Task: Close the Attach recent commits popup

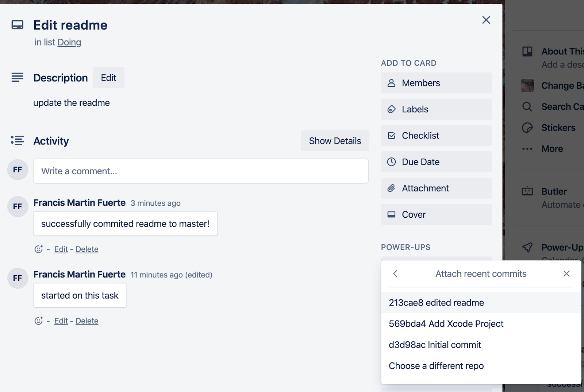Action: click(566, 274)
